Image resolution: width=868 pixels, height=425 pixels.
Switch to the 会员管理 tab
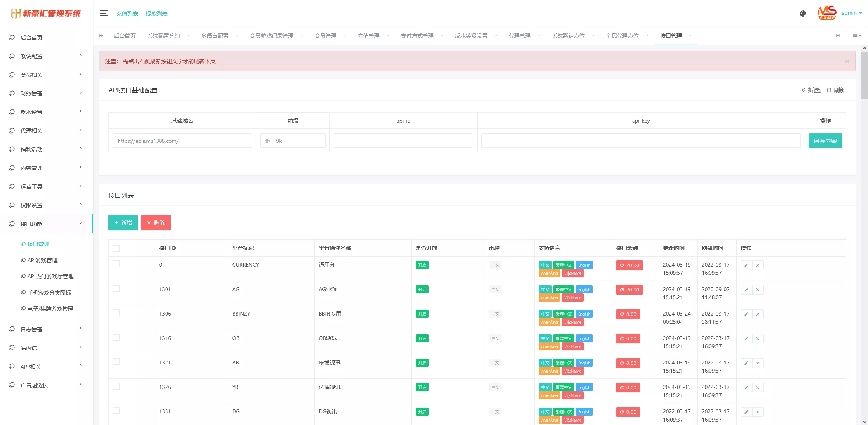(326, 36)
